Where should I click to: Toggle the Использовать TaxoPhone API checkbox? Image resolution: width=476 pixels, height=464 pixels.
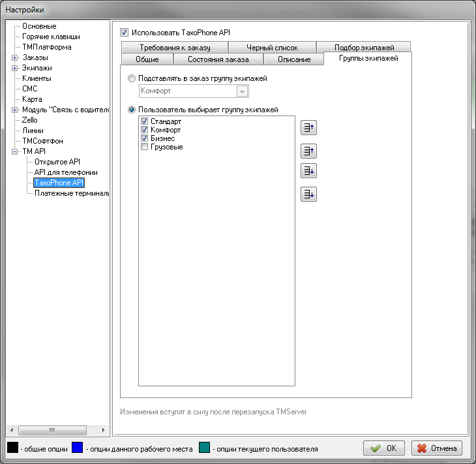[x=124, y=32]
